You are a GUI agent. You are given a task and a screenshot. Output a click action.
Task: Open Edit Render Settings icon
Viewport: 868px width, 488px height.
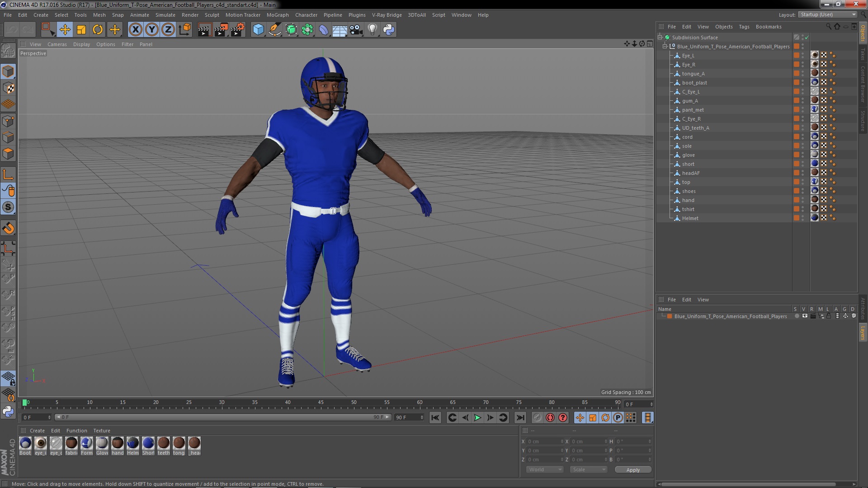click(x=237, y=30)
